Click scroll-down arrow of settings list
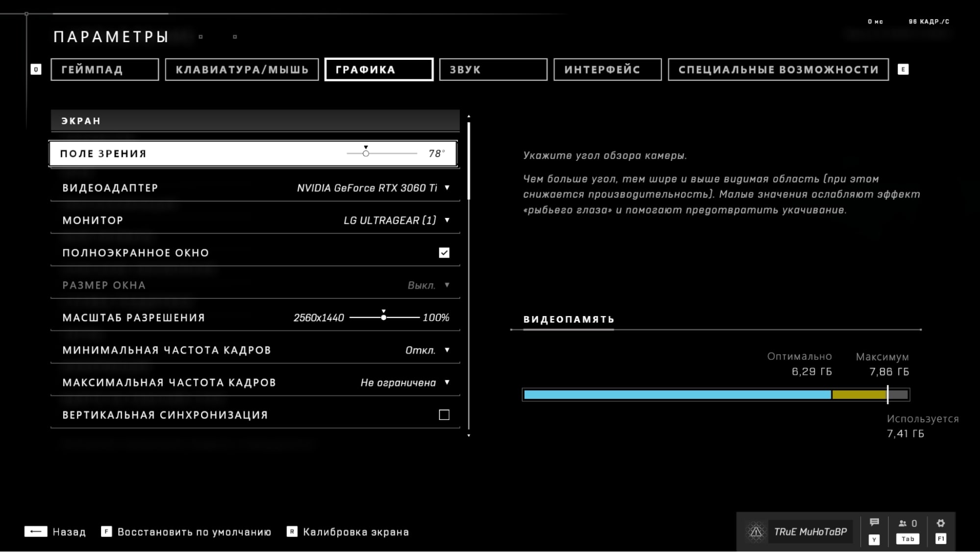 [469, 435]
